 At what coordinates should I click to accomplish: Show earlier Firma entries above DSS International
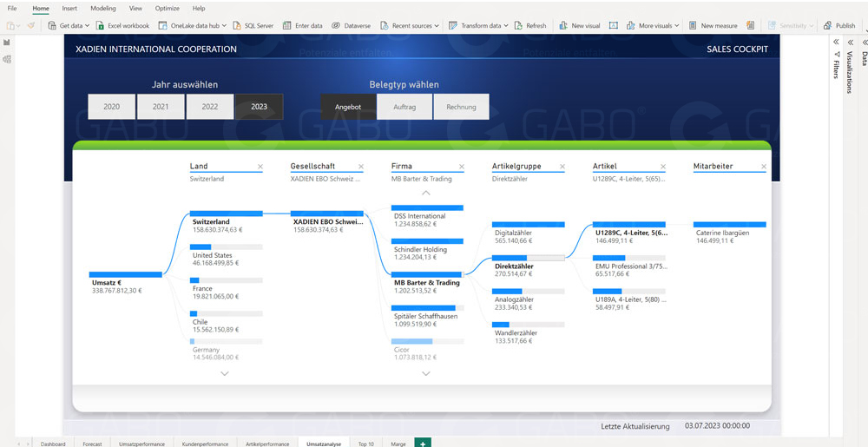point(425,193)
